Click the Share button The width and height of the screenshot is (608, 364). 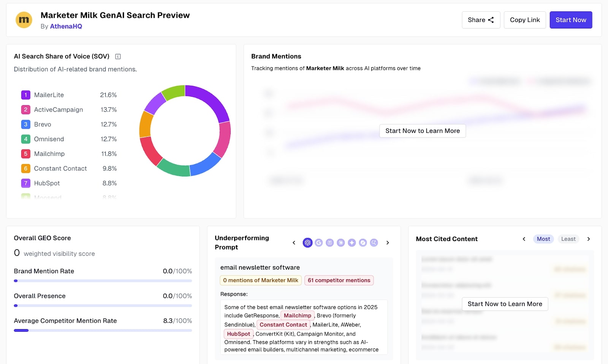point(481,20)
